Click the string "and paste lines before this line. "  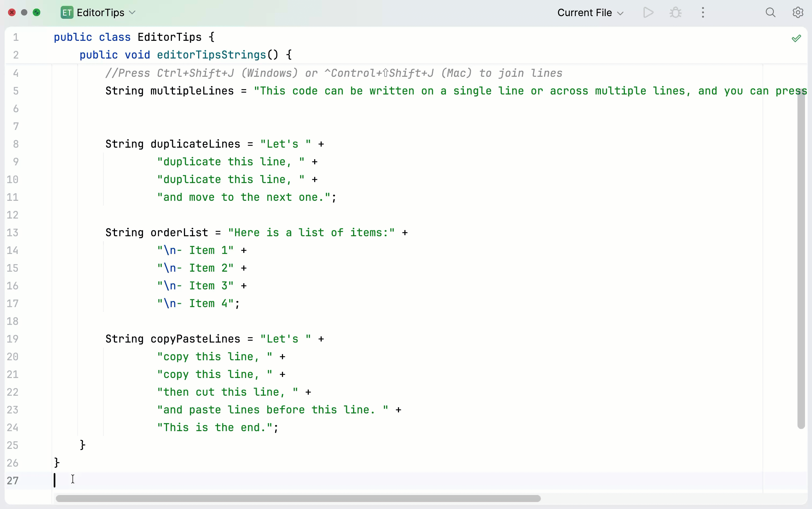[273, 410]
